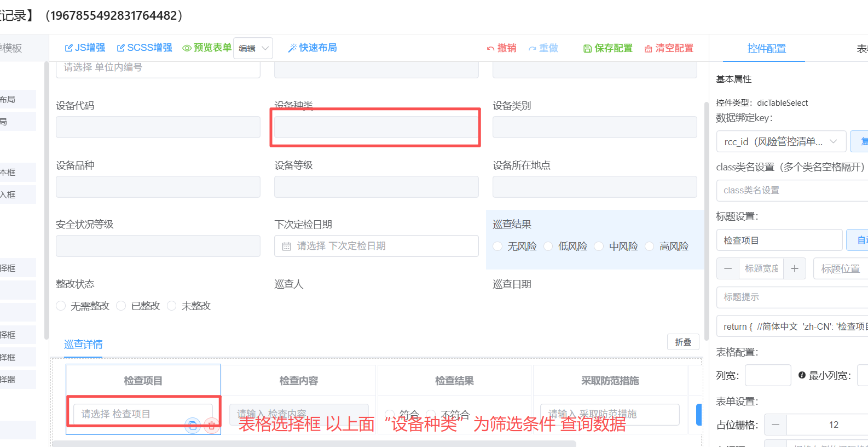Click the 请输入 采取防范措施 input
The width and height of the screenshot is (868, 447).
(x=610, y=414)
